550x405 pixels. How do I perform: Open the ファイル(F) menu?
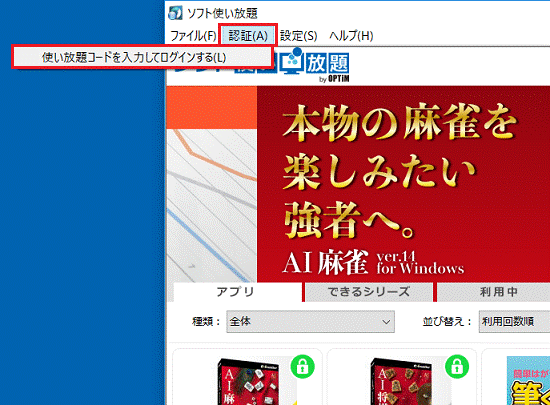click(193, 35)
